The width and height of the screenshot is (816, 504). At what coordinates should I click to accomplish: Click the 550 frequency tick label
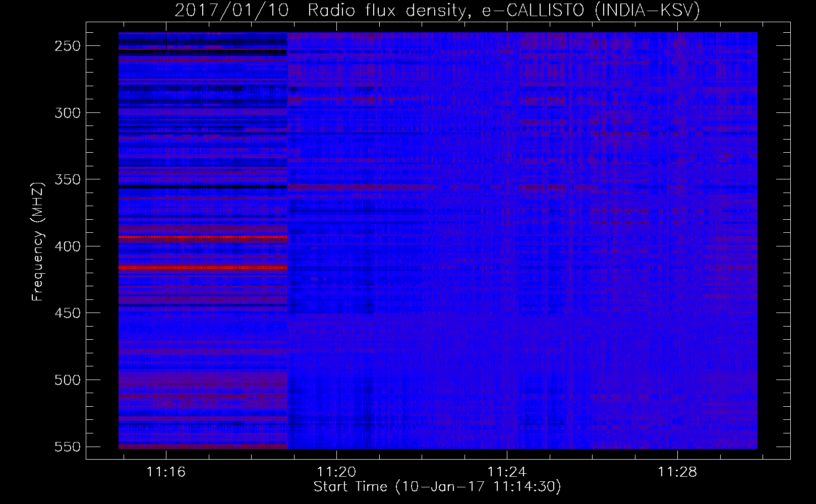click(67, 447)
